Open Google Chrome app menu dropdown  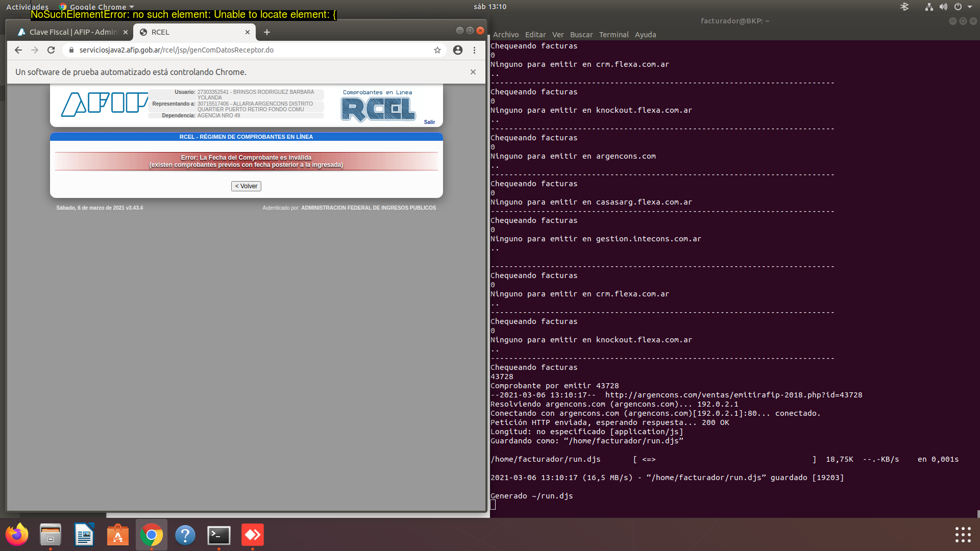[x=97, y=7]
